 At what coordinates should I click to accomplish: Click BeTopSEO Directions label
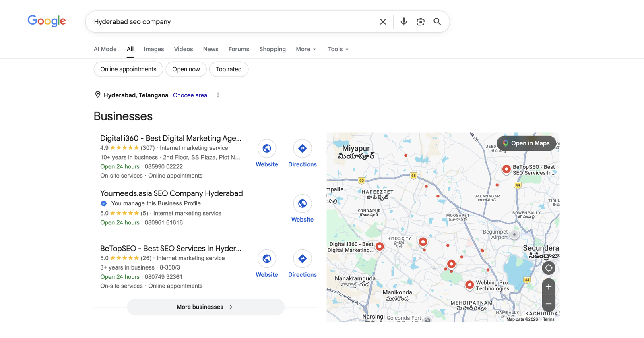point(302,275)
